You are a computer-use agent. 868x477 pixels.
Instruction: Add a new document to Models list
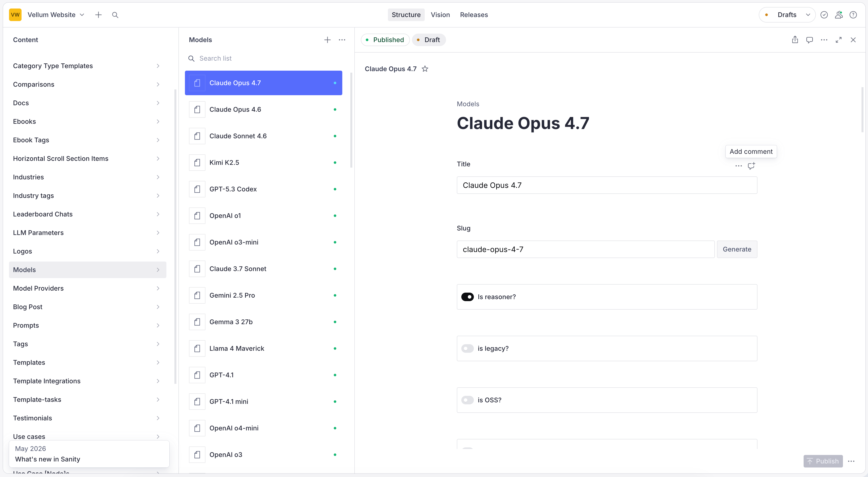(327, 40)
